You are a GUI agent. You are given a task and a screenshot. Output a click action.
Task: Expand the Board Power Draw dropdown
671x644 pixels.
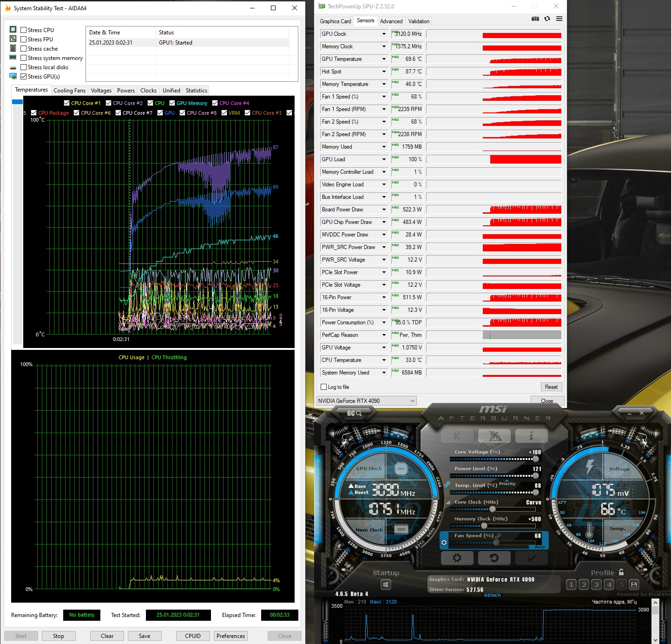[384, 210]
